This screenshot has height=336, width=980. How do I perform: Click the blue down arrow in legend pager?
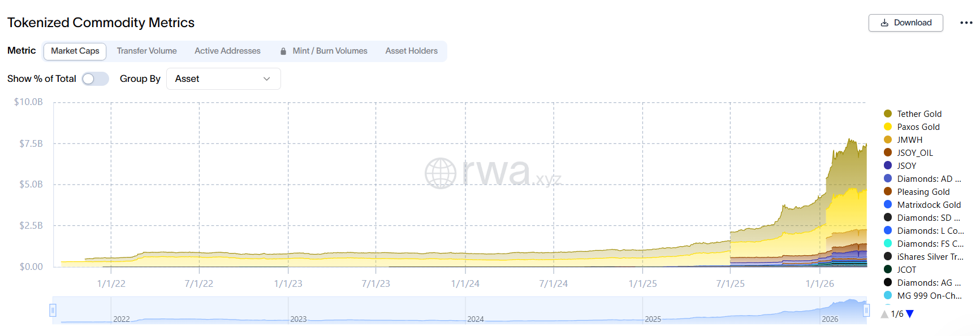(910, 314)
